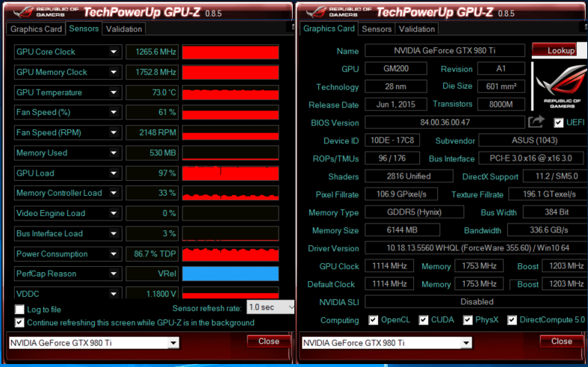Open the Fan Speed (RPM) sensor dropdown
The height and width of the screenshot is (367, 588).
tap(114, 132)
